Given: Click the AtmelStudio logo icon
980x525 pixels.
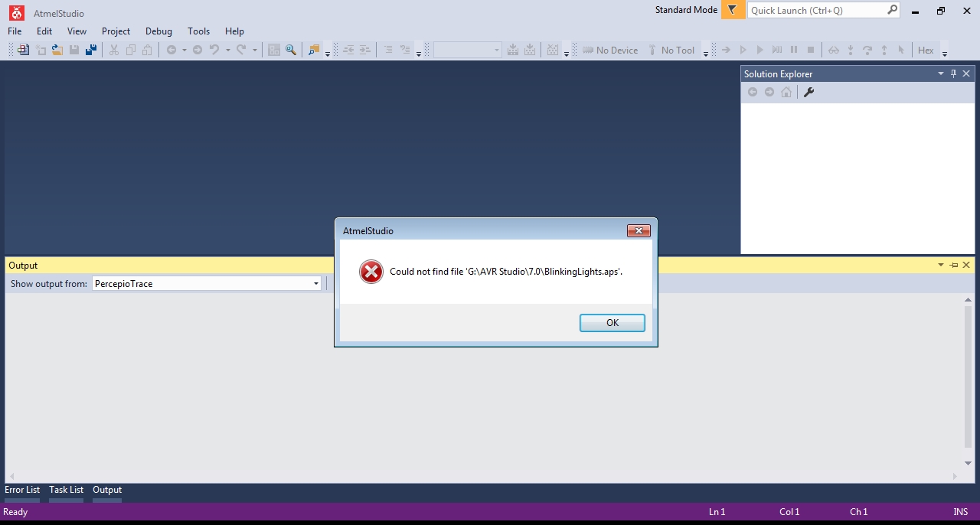Looking at the screenshot, I should (16, 12).
